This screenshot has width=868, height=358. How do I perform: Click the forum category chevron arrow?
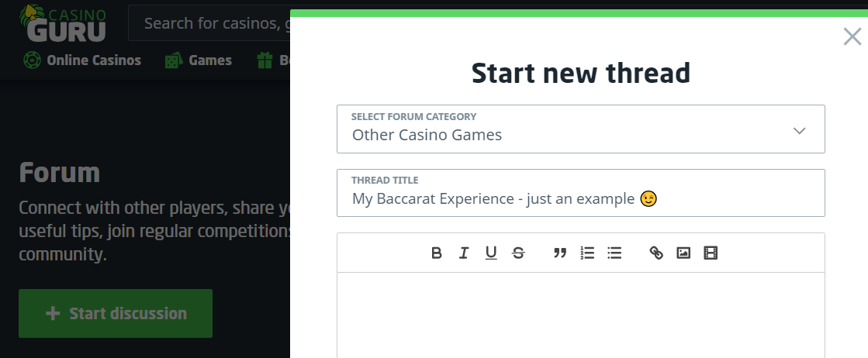(800, 130)
